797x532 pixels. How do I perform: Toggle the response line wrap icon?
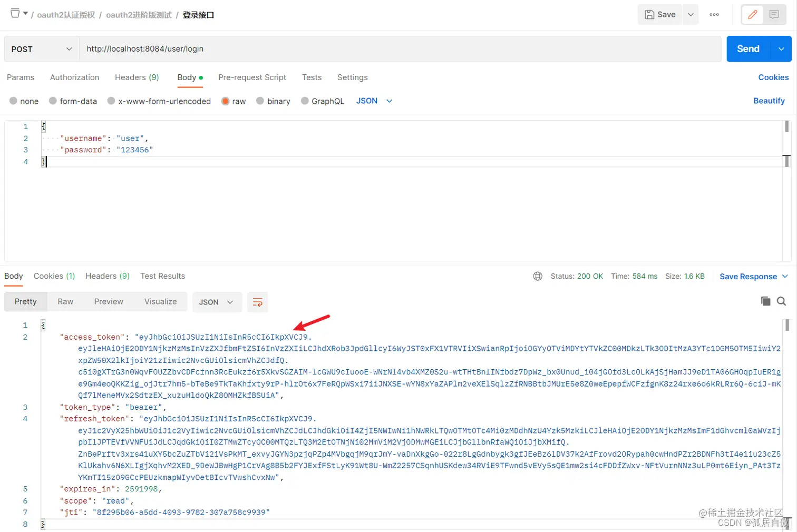coord(258,302)
